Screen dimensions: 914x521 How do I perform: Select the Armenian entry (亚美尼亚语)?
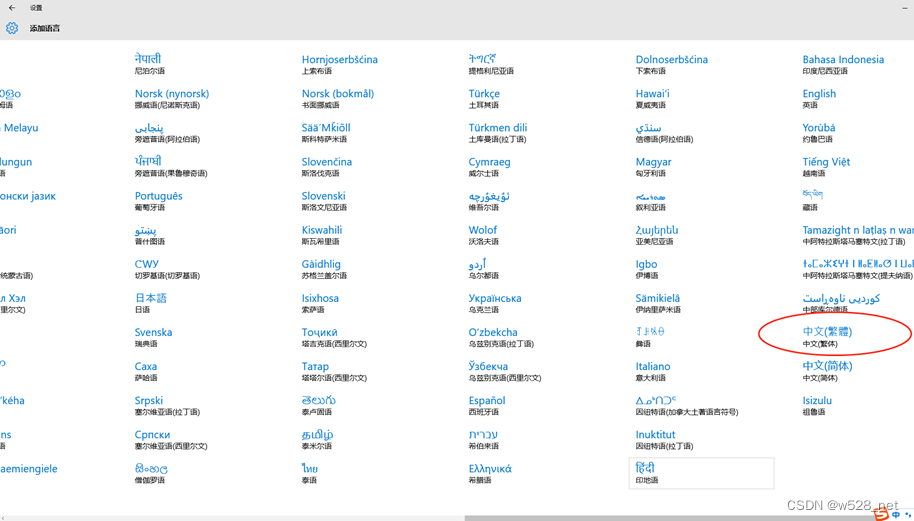(x=657, y=235)
